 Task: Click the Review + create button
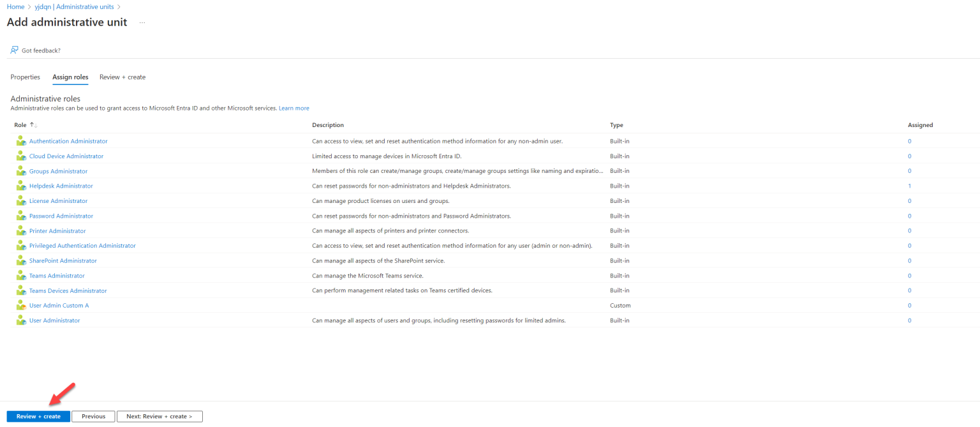[38, 416]
